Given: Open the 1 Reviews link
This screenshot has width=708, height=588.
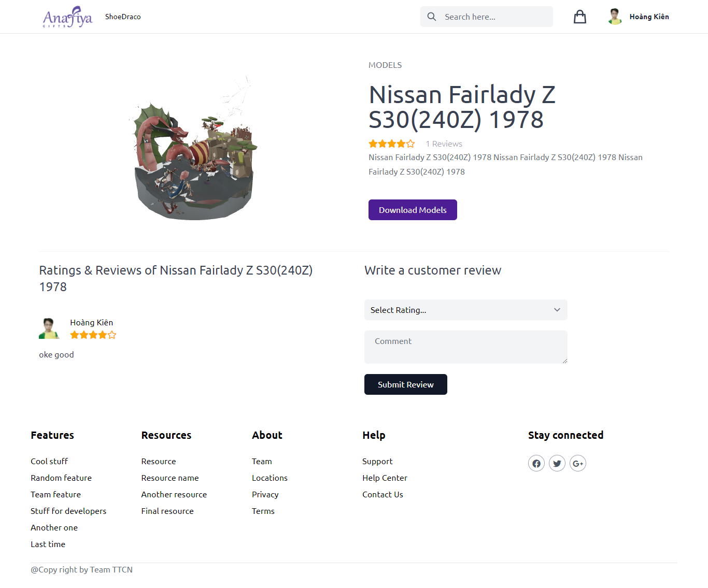Looking at the screenshot, I should [444, 144].
